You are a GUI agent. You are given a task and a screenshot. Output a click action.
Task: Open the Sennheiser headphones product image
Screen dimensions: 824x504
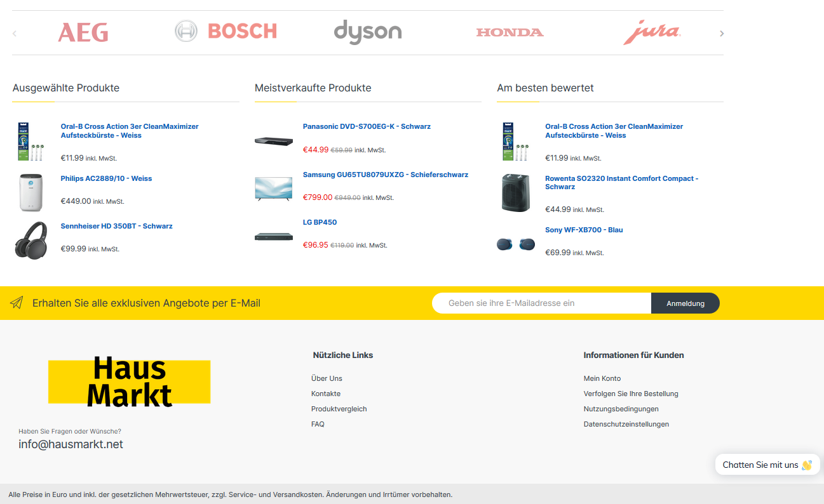pos(31,240)
